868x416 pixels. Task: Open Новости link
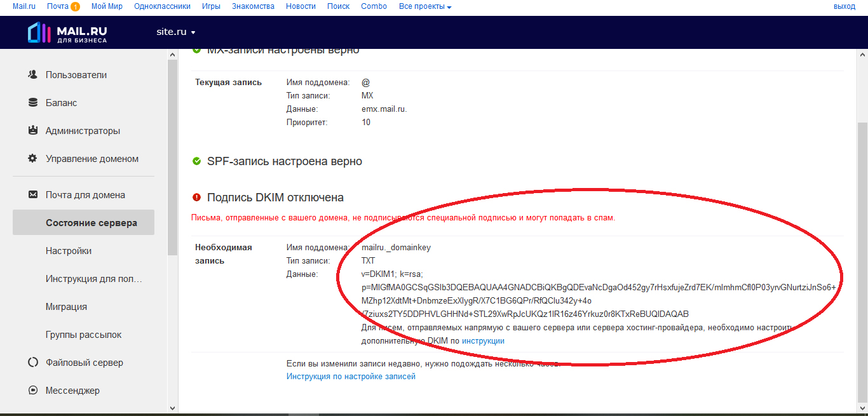coord(301,6)
